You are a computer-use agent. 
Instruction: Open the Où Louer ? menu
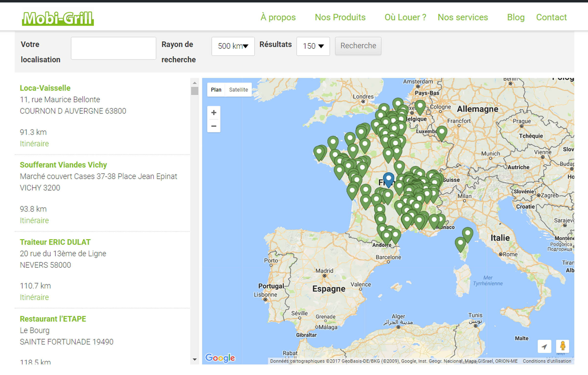tap(405, 17)
